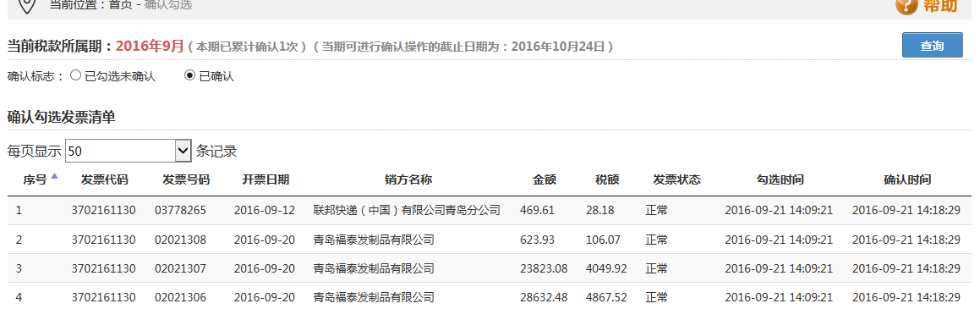
Task: Open the records-per-page dropdown showing 50
Action: click(x=128, y=151)
